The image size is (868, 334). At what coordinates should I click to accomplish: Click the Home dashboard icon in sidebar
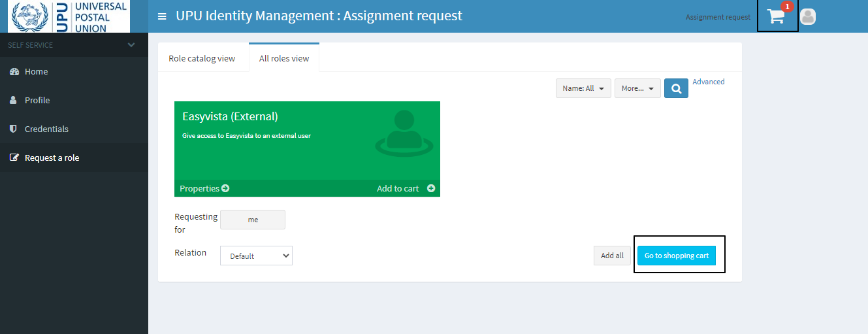tap(14, 71)
